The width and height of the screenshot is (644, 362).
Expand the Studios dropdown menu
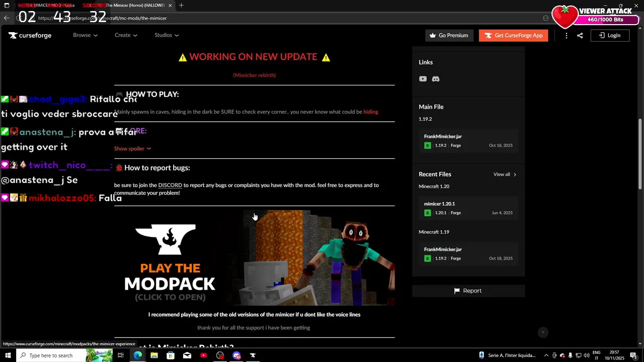point(167,35)
